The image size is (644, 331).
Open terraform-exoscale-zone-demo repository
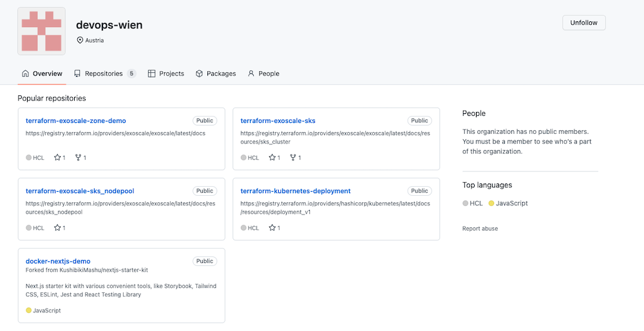pos(75,120)
